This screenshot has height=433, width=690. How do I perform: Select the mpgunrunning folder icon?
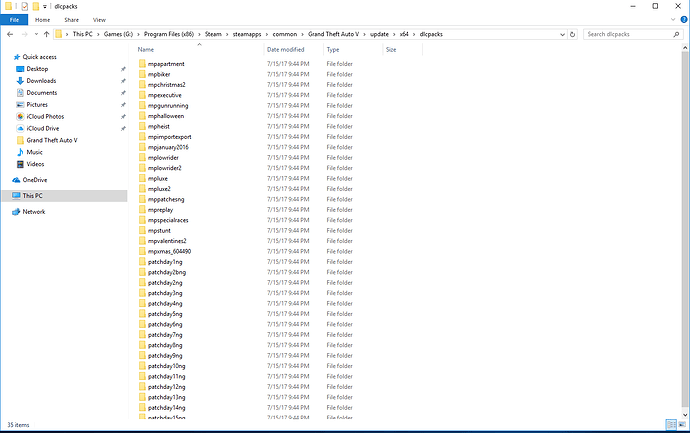142,106
